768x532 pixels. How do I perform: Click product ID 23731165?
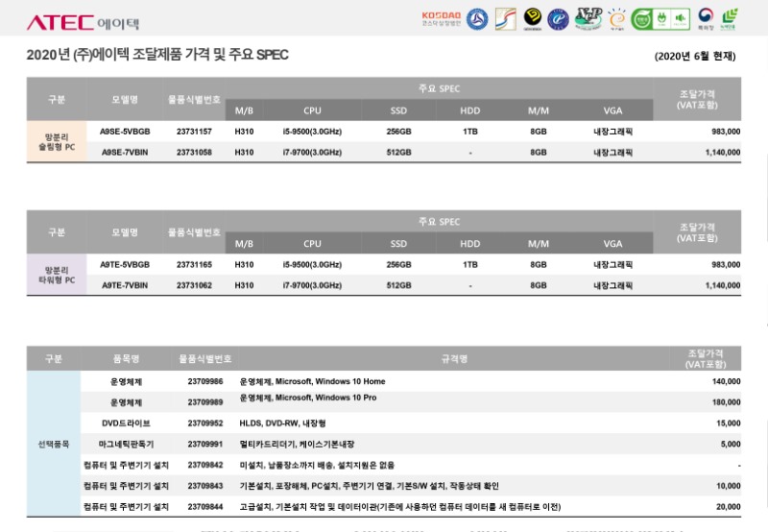click(194, 264)
